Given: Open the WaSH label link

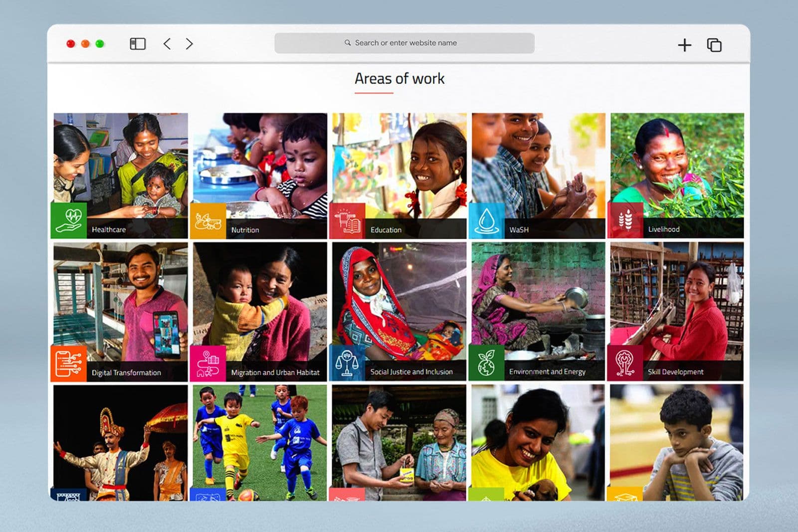Looking at the screenshot, I should tap(519, 230).
